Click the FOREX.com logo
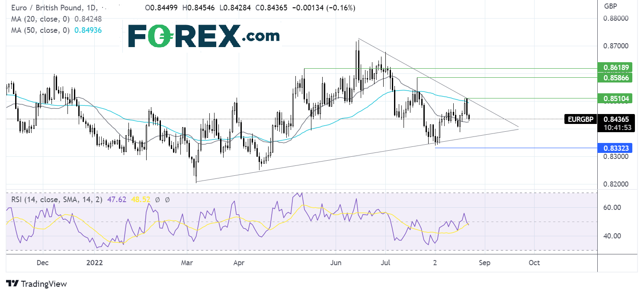Image resolution: width=644 pixels, height=295 pixels. click(204, 36)
